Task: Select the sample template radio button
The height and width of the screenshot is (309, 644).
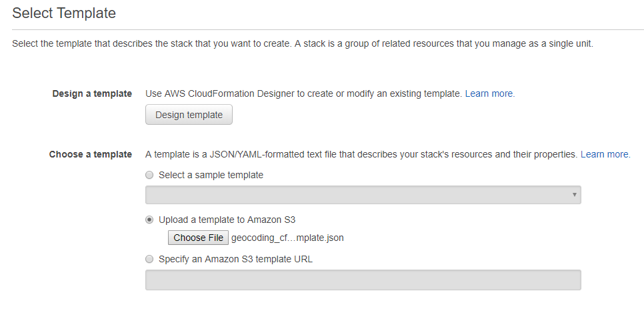Action: (149, 175)
